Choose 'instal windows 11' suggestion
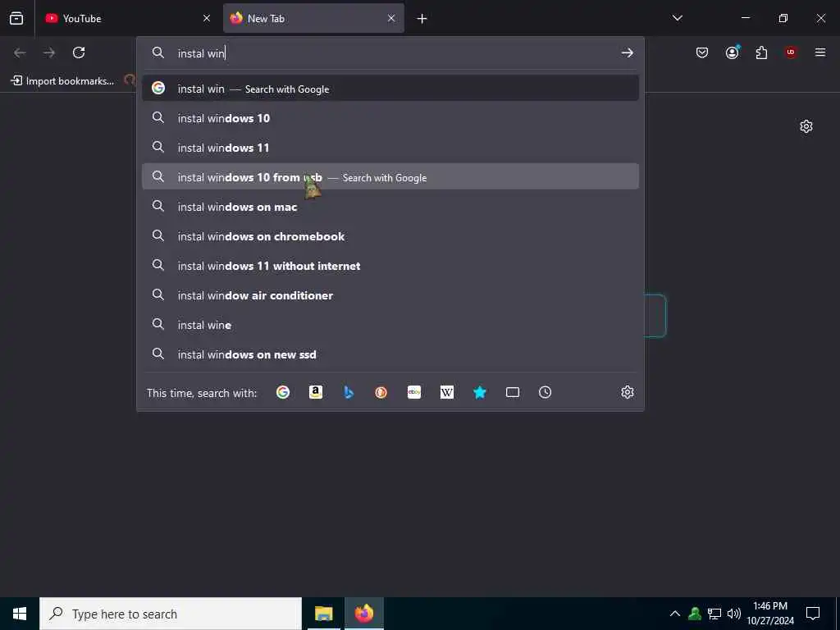Viewport: 840px width, 630px height. [390, 148]
